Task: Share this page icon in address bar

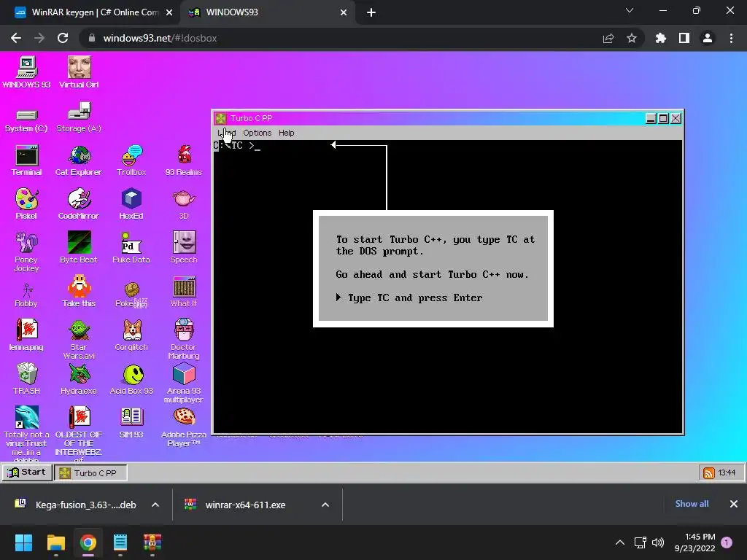Action: [x=608, y=38]
